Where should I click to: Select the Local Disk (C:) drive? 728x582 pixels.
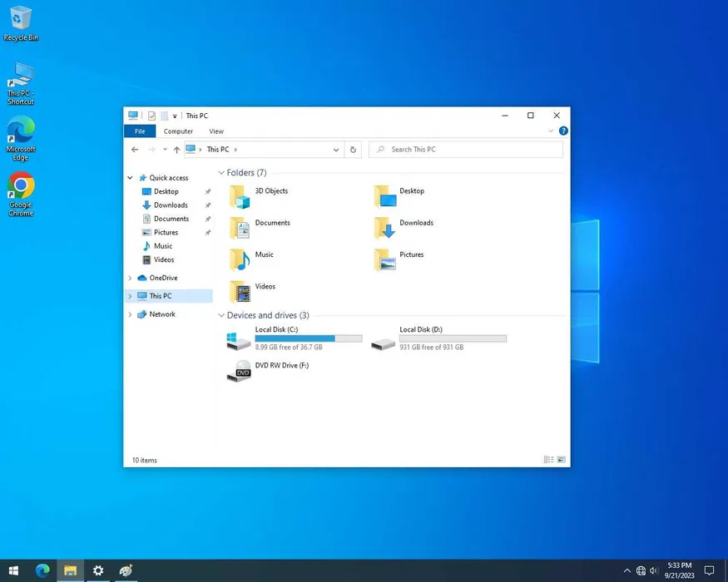295,338
